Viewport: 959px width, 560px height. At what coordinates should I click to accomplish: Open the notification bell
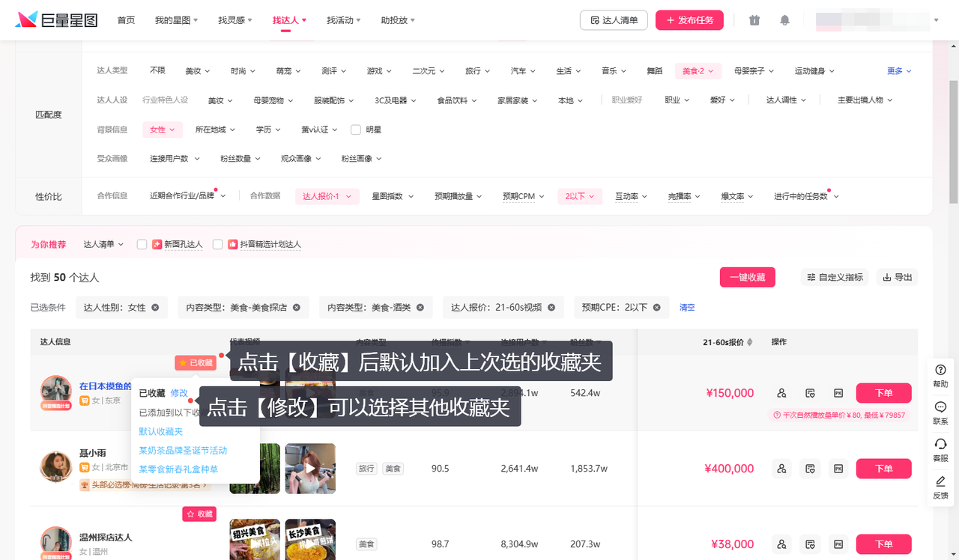(x=784, y=20)
